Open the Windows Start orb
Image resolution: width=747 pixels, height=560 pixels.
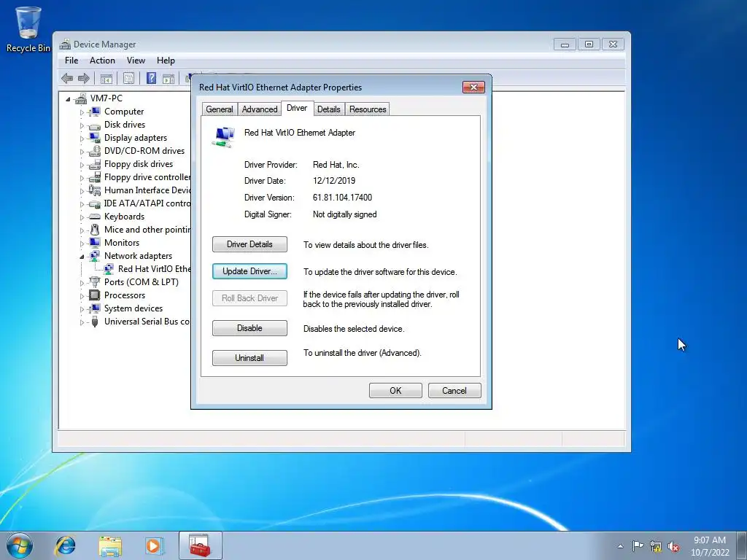point(20,545)
